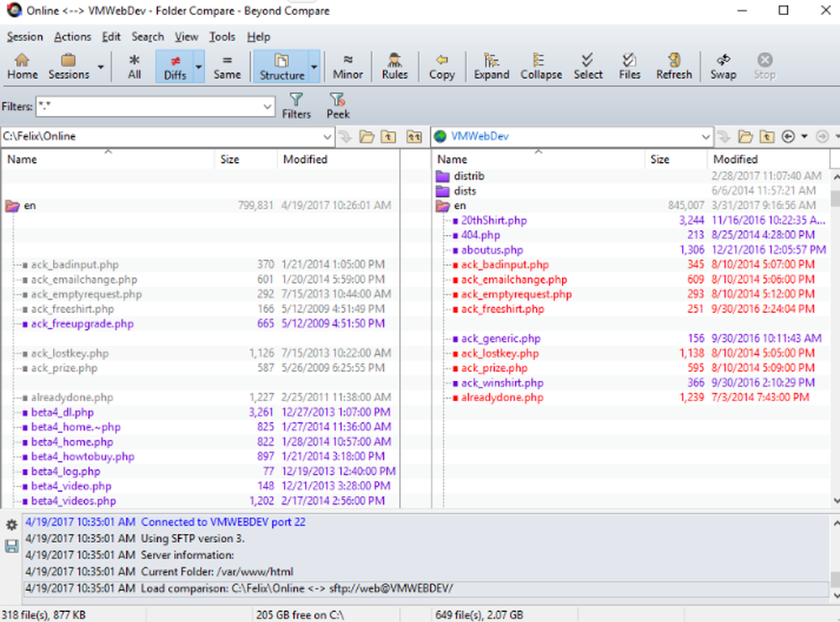Viewport: 840px width, 622px height.
Task: Show All files with asterisk button
Action: (x=134, y=66)
